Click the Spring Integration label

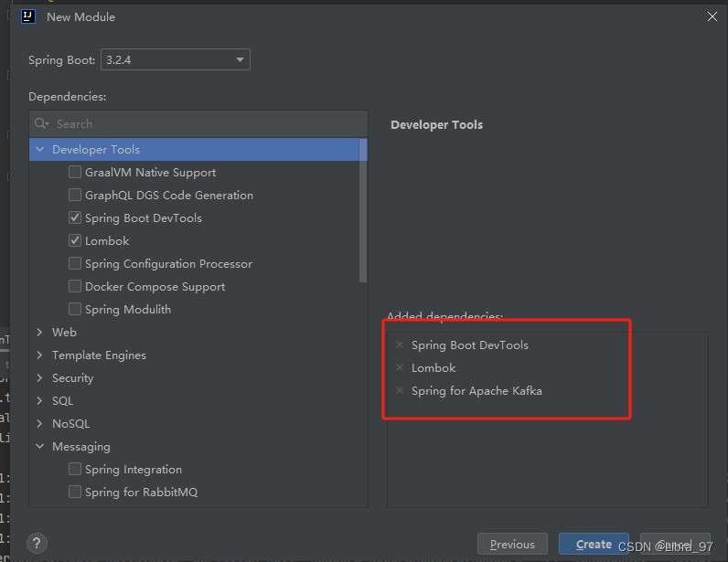click(134, 470)
